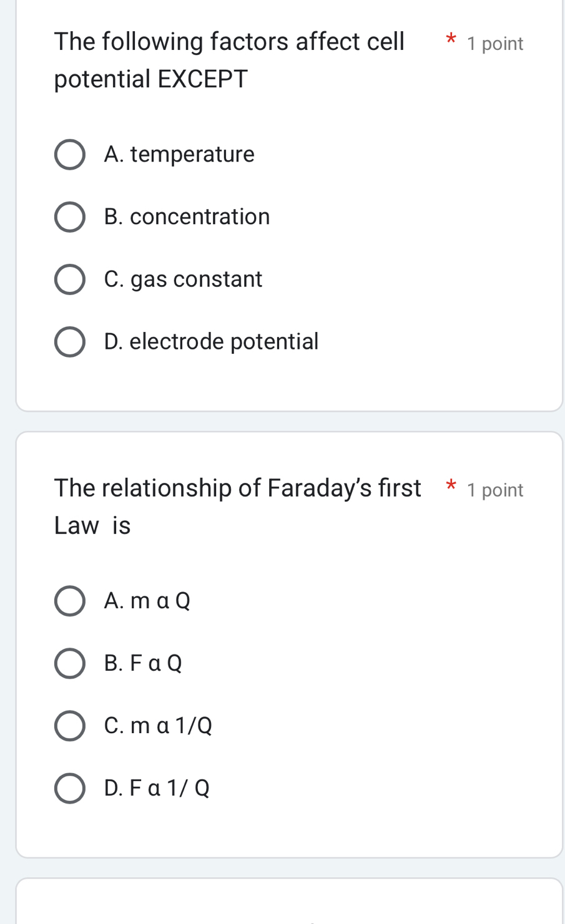565x924 pixels.
Task: Select option B. concentration
Action: (69, 216)
